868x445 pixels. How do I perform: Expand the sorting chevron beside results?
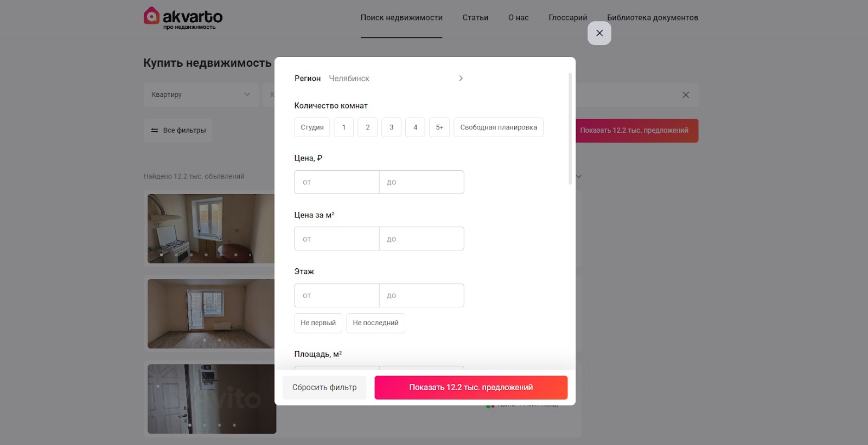(579, 177)
